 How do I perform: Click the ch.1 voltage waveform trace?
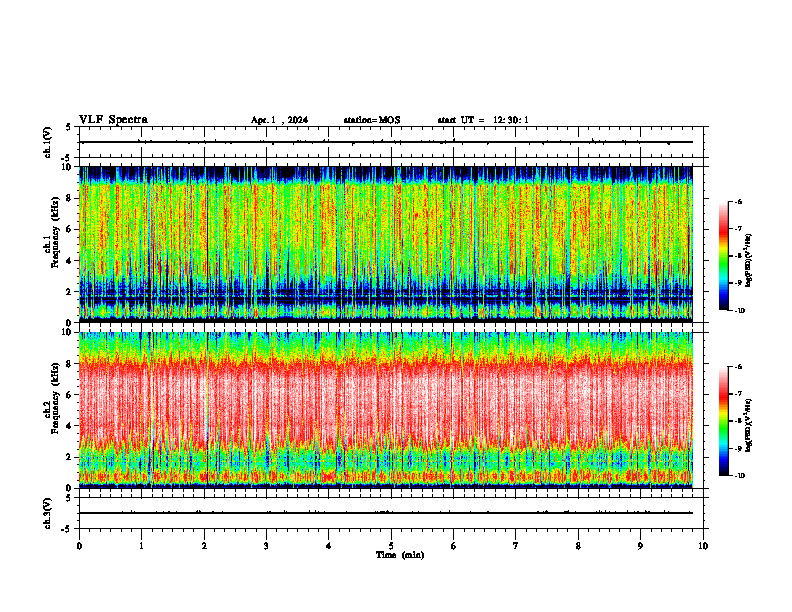386,142
